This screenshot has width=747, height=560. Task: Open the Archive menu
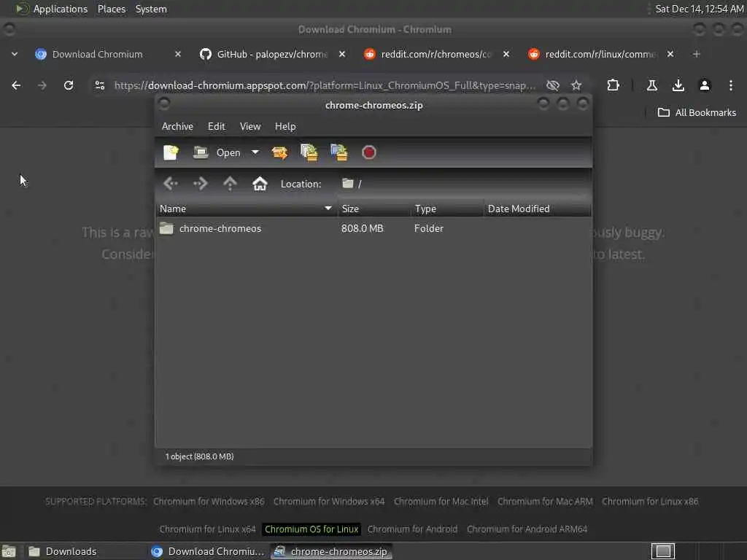click(x=177, y=126)
